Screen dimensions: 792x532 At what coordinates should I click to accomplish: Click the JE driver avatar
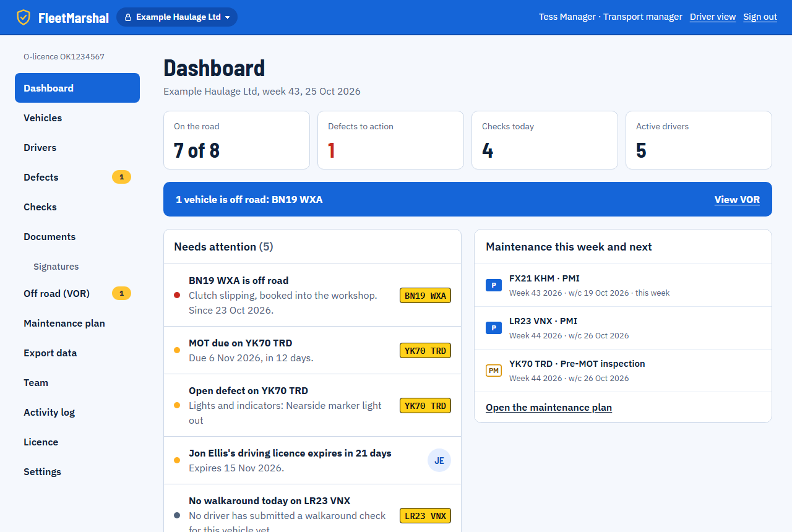click(439, 461)
